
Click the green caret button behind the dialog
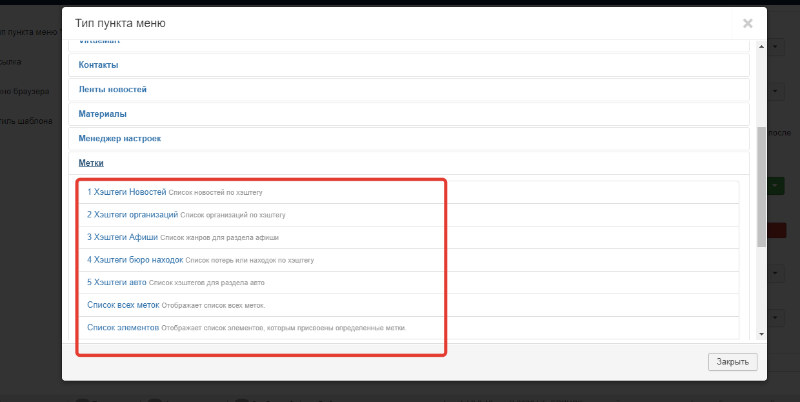(x=777, y=186)
